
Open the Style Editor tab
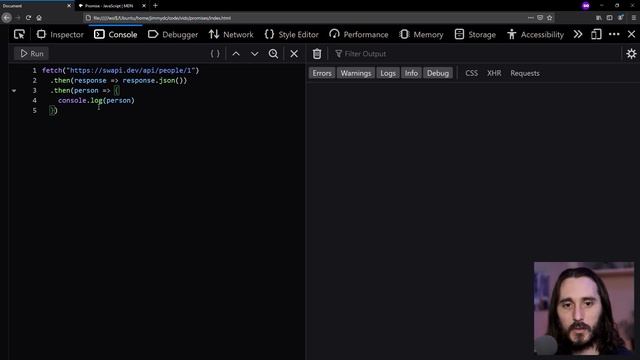click(x=291, y=35)
